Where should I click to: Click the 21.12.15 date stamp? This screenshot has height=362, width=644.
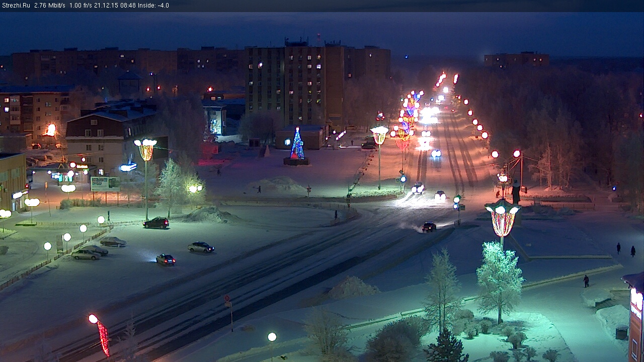(106, 6)
